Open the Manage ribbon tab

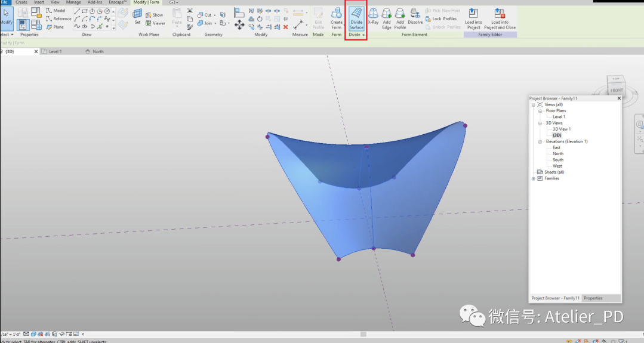point(73,2)
